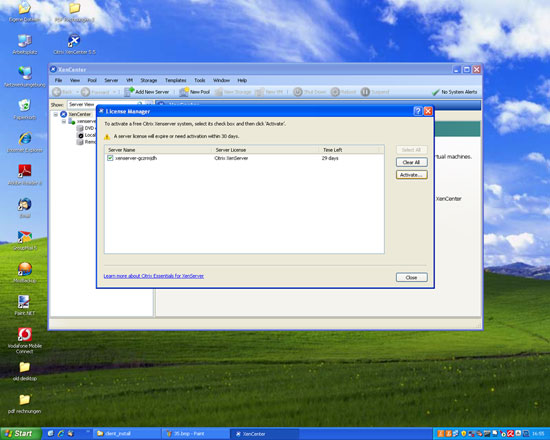Click the License Manager help question-mark icon
The width and height of the screenshot is (550, 440).
(417, 111)
